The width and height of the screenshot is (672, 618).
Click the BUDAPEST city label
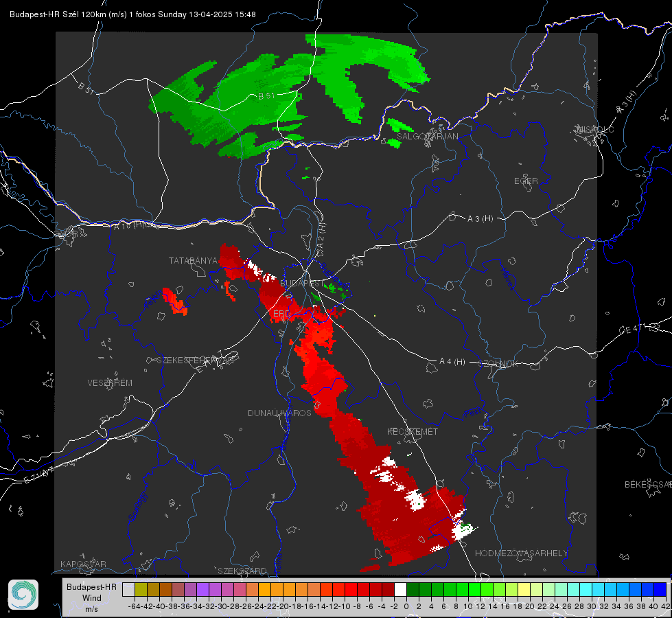tap(302, 284)
